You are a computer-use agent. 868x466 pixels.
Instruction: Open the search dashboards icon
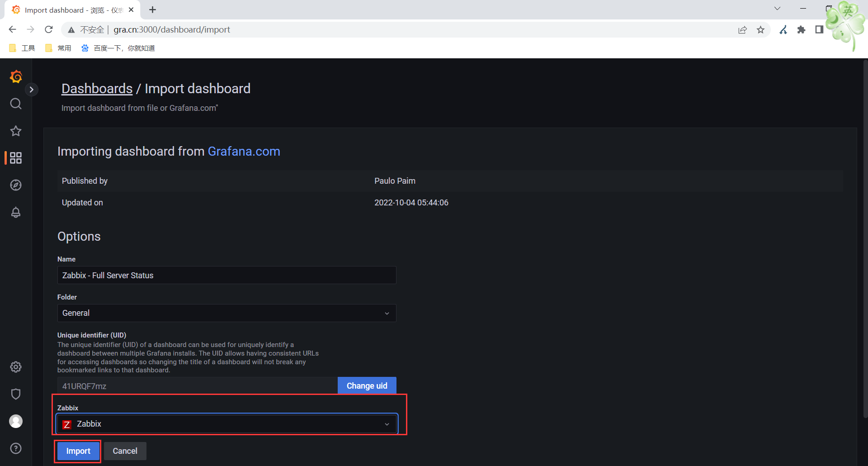(16, 104)
